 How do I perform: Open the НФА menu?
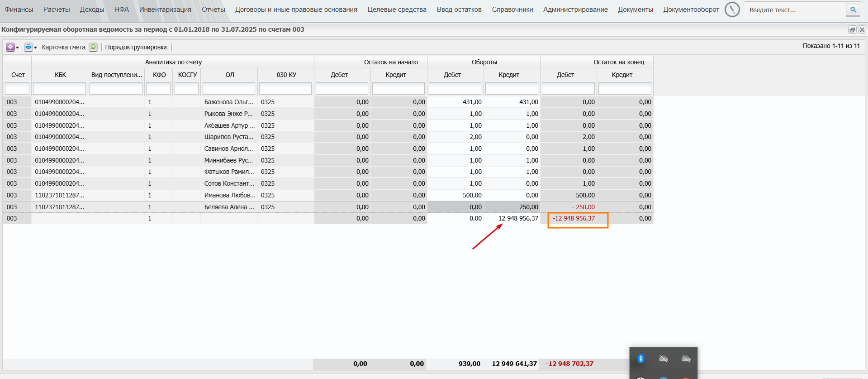tap(122, 10)
